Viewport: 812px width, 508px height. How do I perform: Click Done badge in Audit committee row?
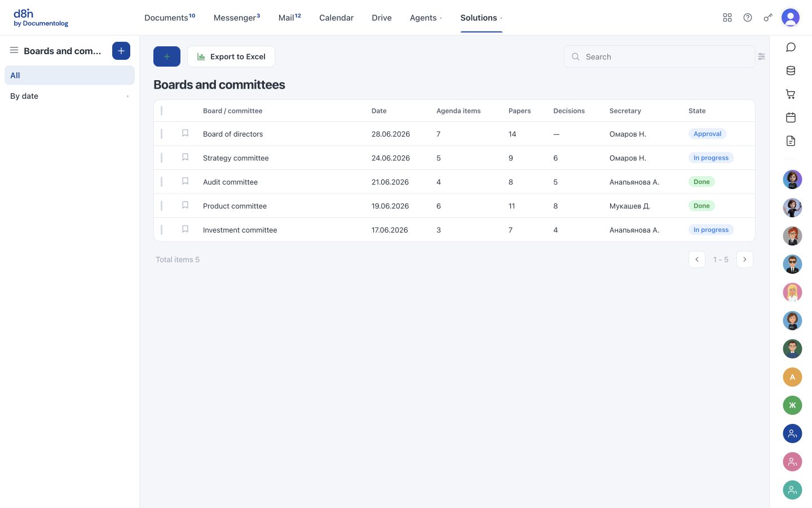[701, 182]
